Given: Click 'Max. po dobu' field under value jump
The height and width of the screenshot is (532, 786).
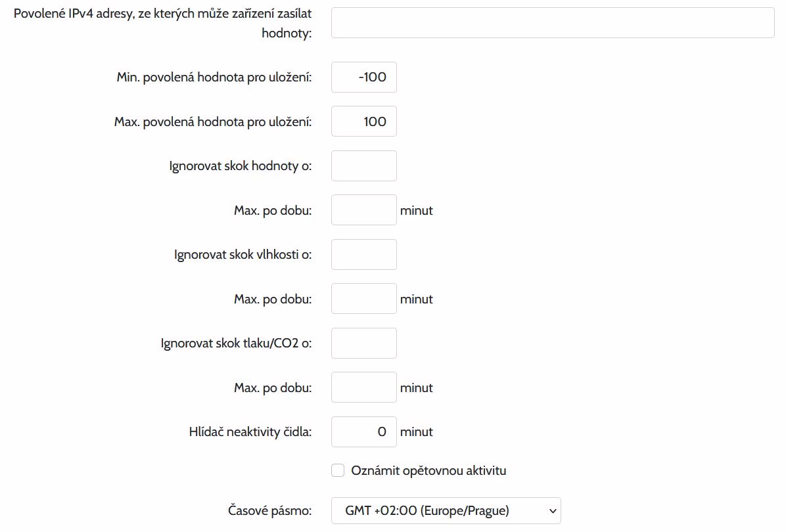Looking at the screenshot, I should (364, 210).
